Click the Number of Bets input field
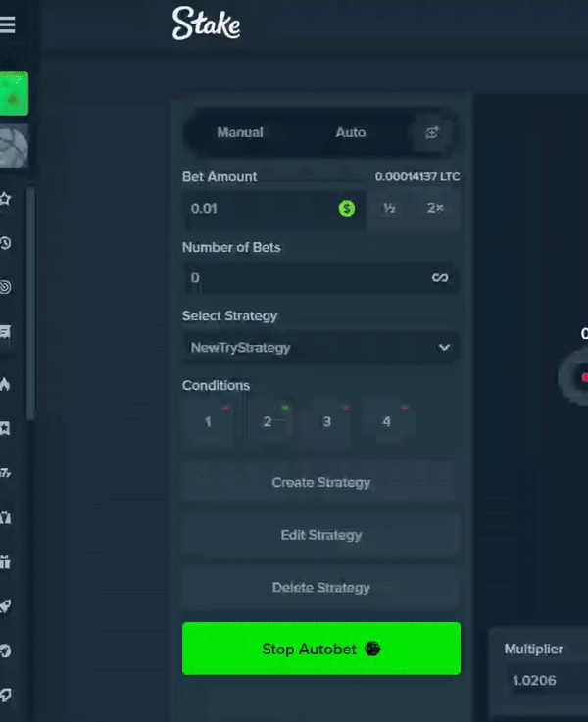 click(320, 277)
